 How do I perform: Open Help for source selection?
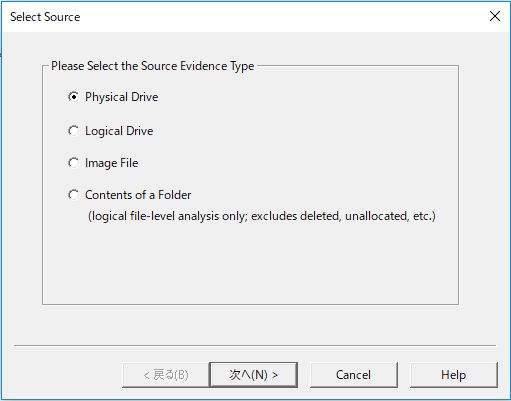click(x=454, y=375)
